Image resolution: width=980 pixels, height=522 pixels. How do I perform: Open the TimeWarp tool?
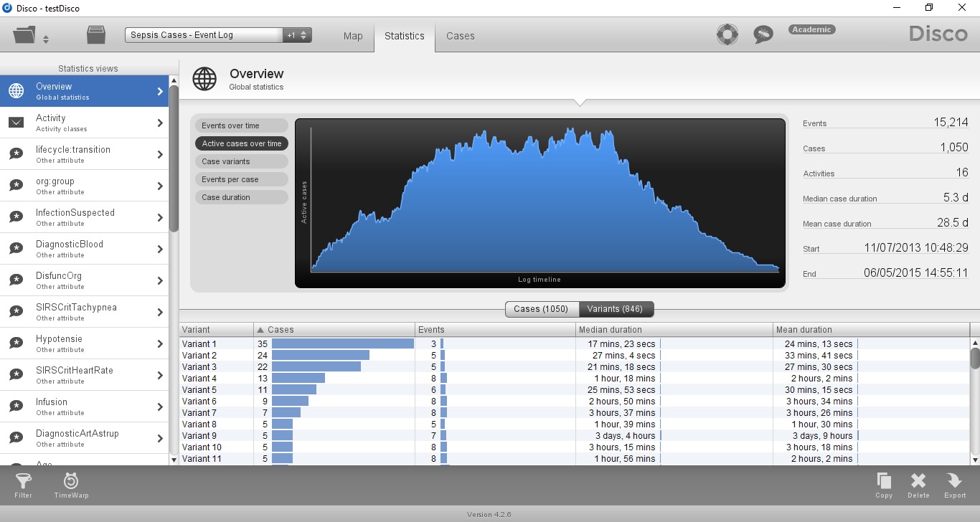pos(70,485)
